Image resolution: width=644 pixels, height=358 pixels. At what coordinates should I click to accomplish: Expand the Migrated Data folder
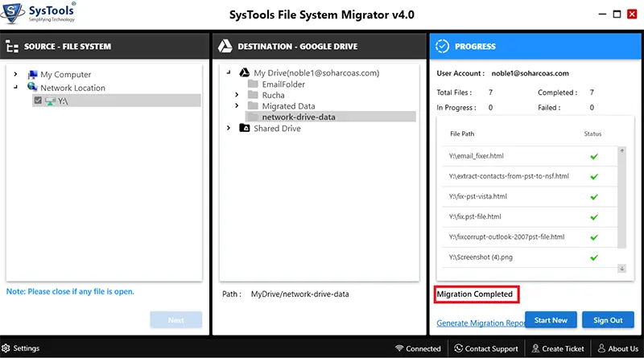(237, 106)
